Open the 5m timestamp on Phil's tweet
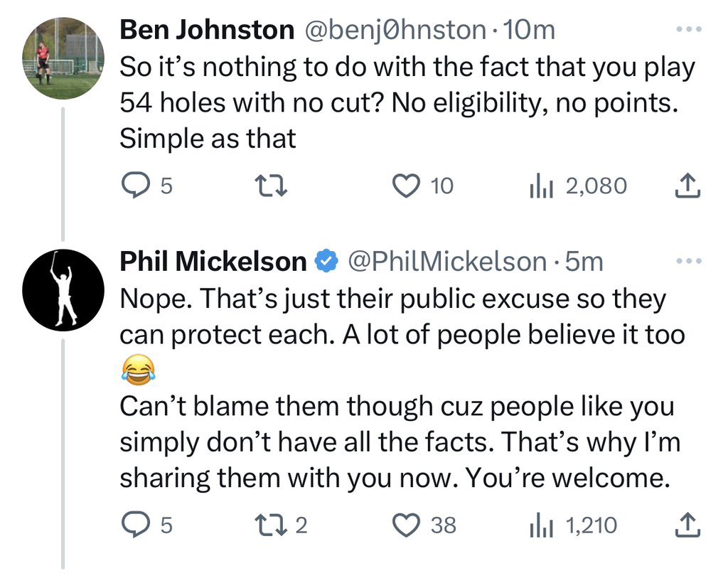 click(x=584, y=262)
